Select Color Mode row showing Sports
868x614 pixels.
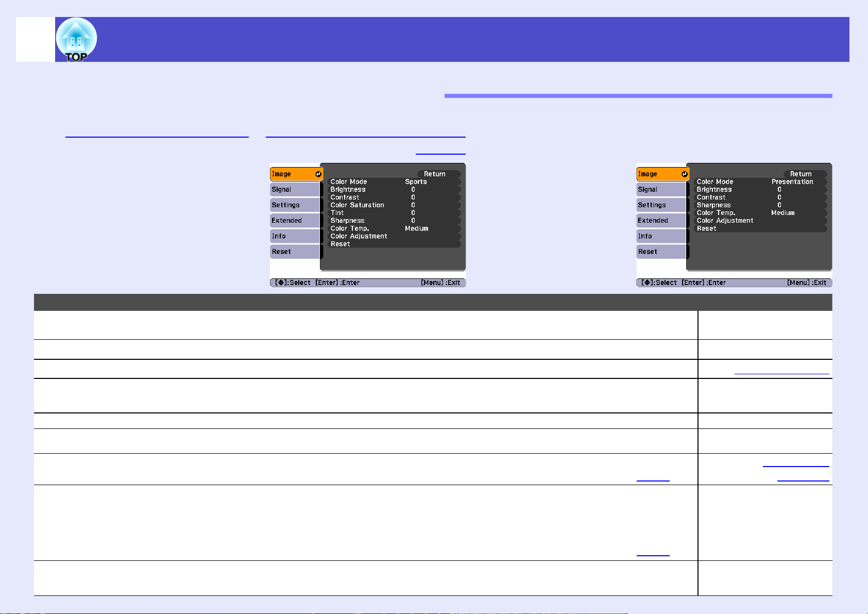click(x=394, y=182)
